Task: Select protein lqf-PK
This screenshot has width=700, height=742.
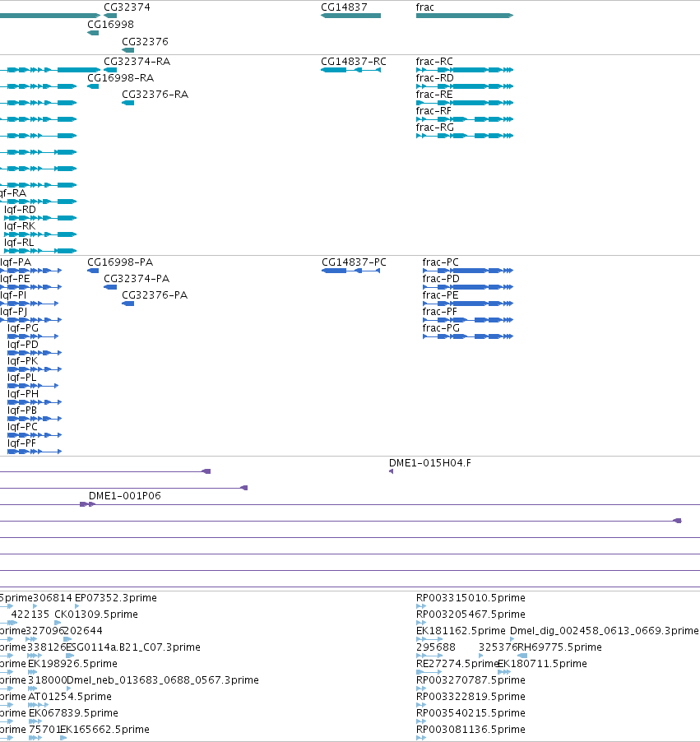Action: pyautogui.click(x=22, y=361)
